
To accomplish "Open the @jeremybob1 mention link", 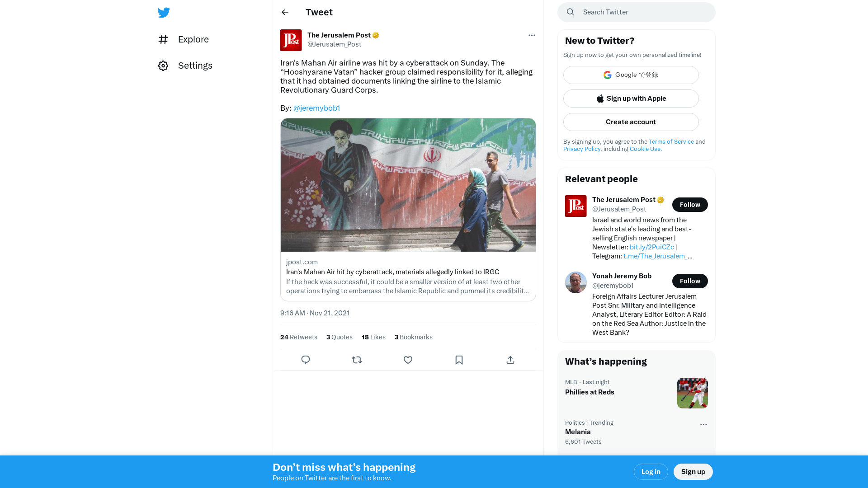I will [316, 108].
